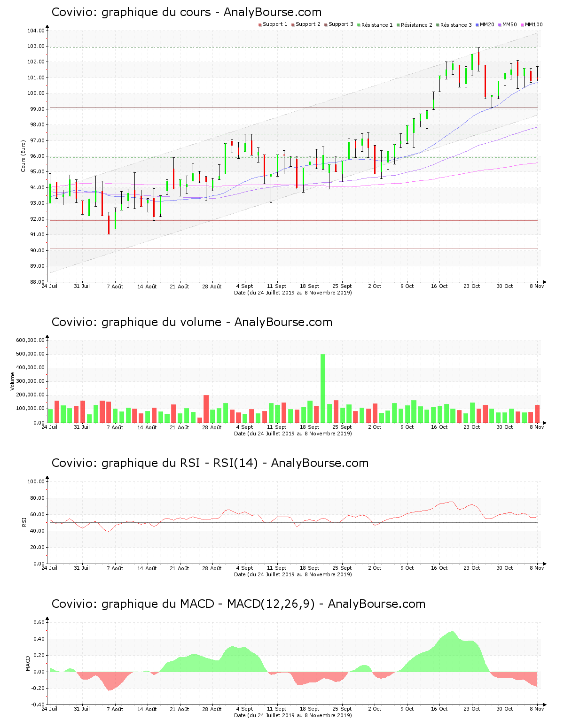The width and height of the screenshot is (564, 728).
Task: Click the Support 2 legend entry
Action: (x=305, y=24)
